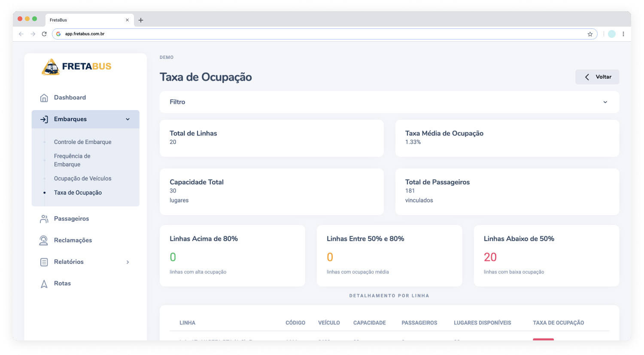Reload the page using browser refresh
Screen dimensions: 644x355
(44, 34)
